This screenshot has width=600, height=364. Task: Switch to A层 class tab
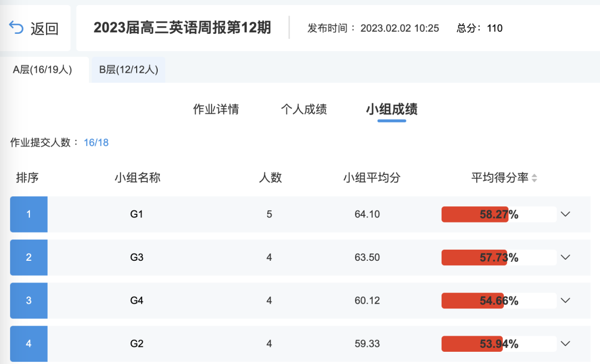43,70
